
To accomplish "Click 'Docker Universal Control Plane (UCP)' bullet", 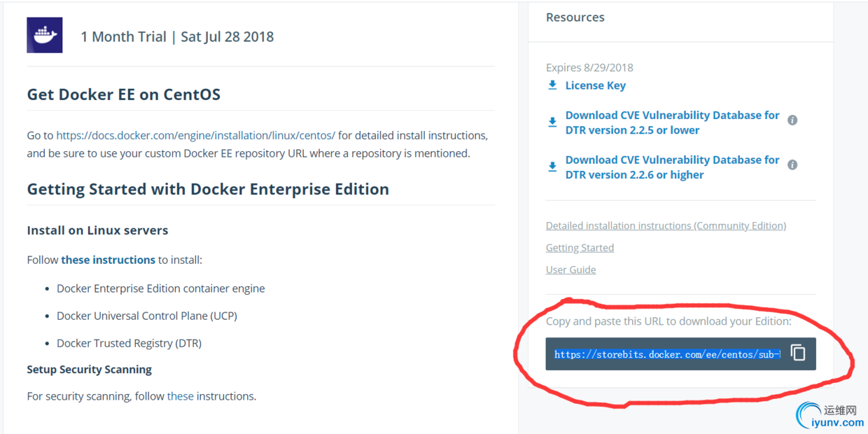I will pos(147,316).
